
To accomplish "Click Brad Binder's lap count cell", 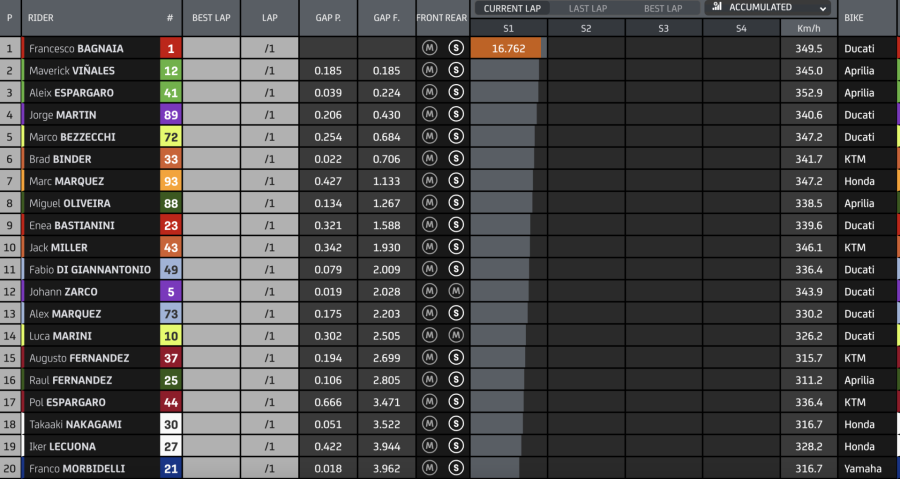I will tap(269, 159).
